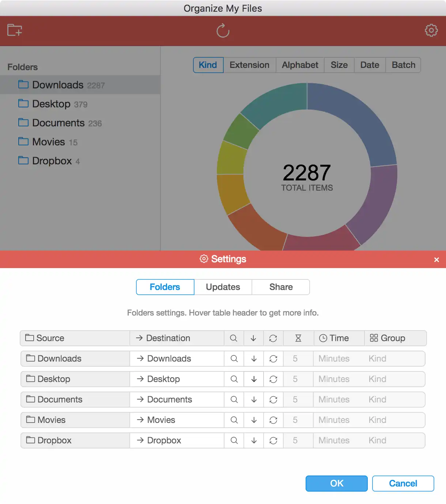Select the Alphabet sorting tab
Viewport: 446px width, 504px height.
click(x=300, y=65)
